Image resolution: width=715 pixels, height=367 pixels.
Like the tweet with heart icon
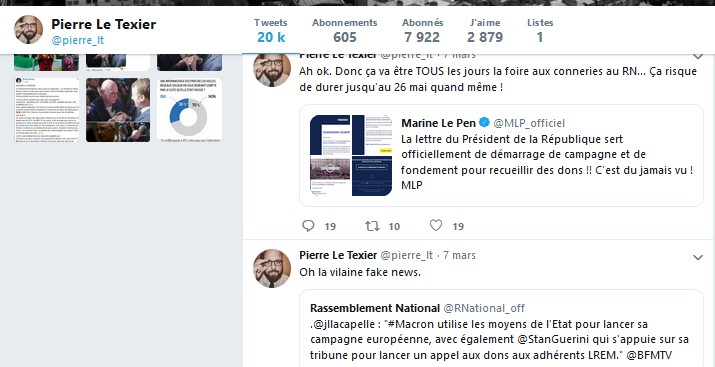436,225
